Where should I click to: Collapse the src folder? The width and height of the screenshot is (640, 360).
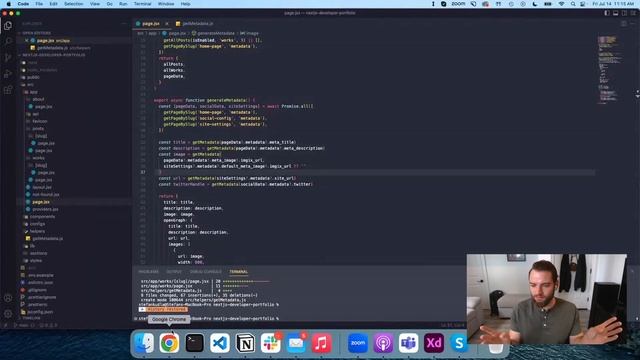(29, 84)
